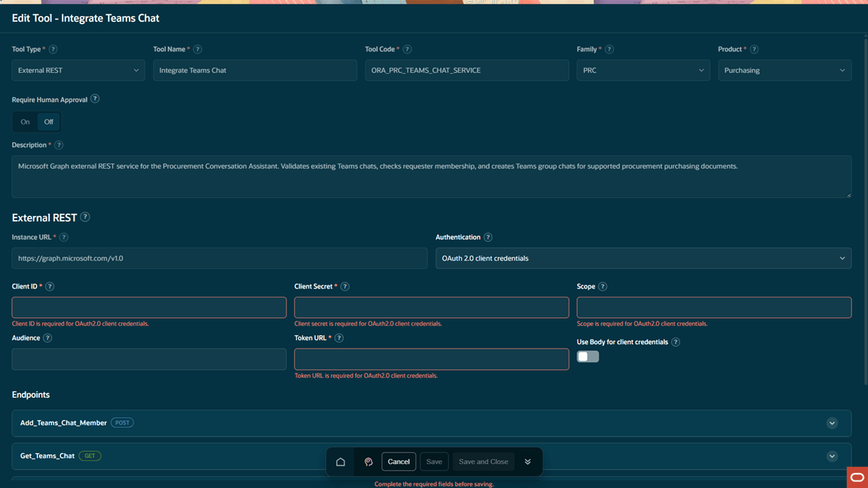Show help for Client Secret field
This screenshot has width=868, height=488.
point(345,286)
